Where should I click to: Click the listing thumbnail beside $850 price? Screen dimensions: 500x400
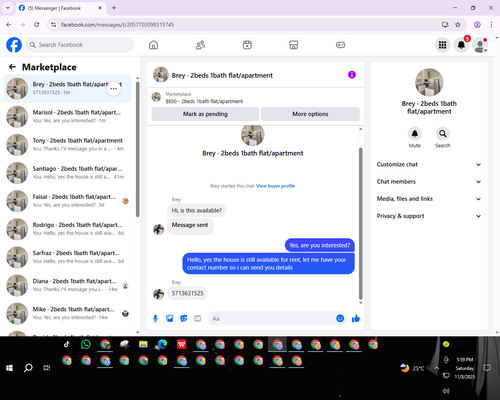[156, 97]
